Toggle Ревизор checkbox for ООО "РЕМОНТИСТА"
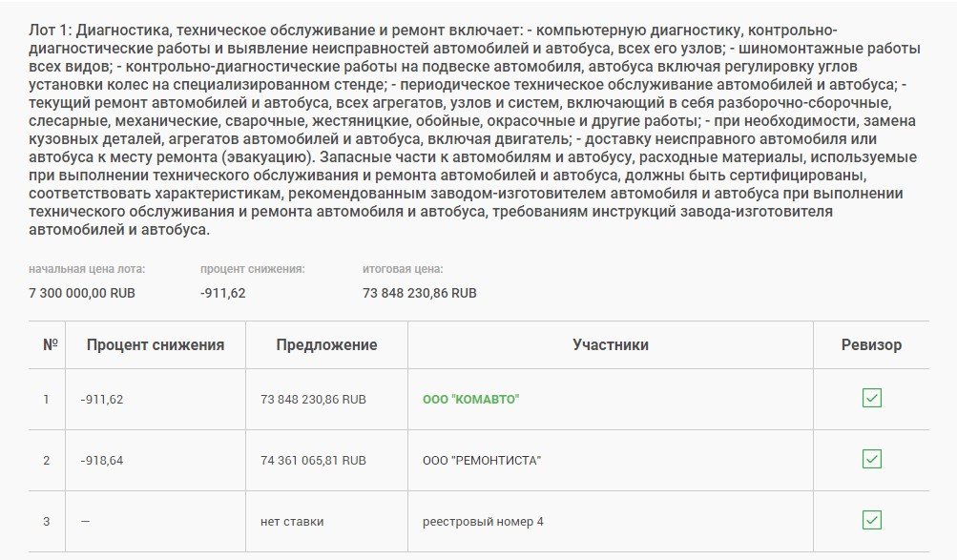The width and height of the screenshot is (957, 560). click(x=871, y=459)
